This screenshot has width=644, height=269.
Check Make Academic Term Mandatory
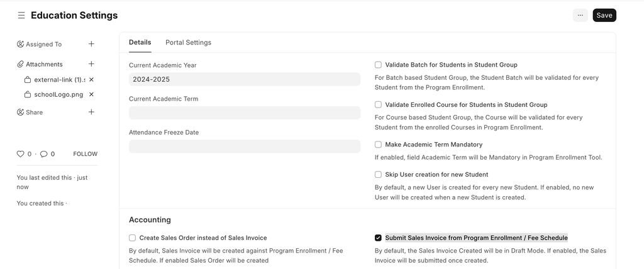(x=378, y=145)
